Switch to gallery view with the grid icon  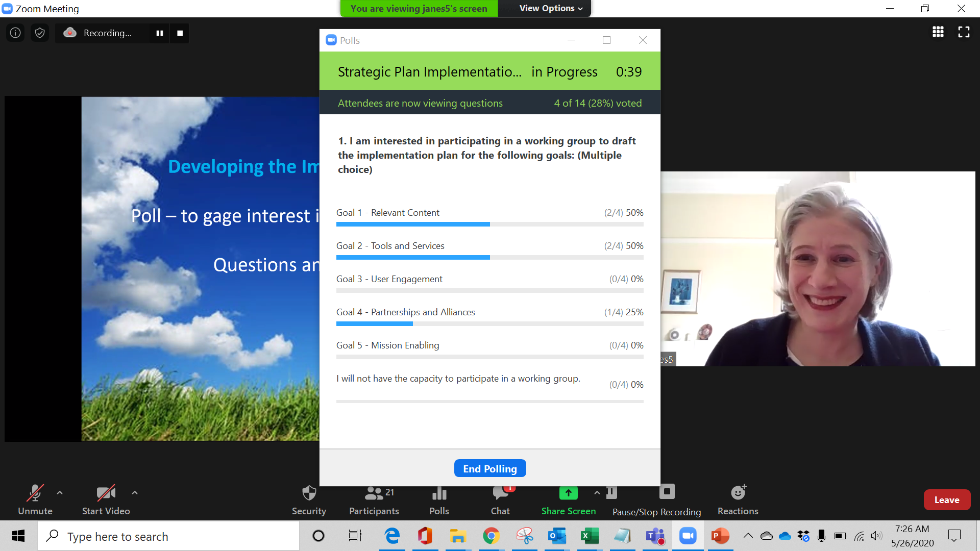coord(938,32)
